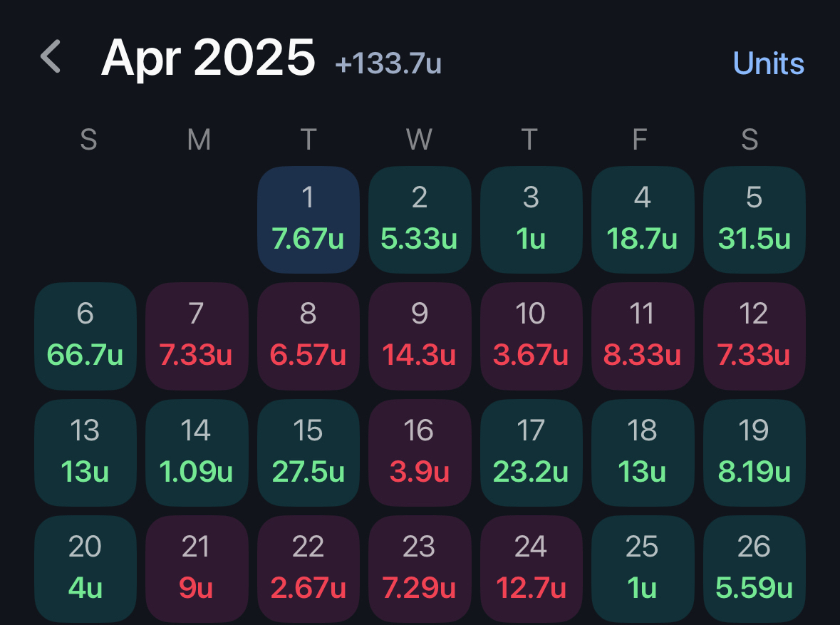Viewport: 840px width, 625px height.
Task: Open April 6 with 66.7u gain
Action: [x=85, y=336]
